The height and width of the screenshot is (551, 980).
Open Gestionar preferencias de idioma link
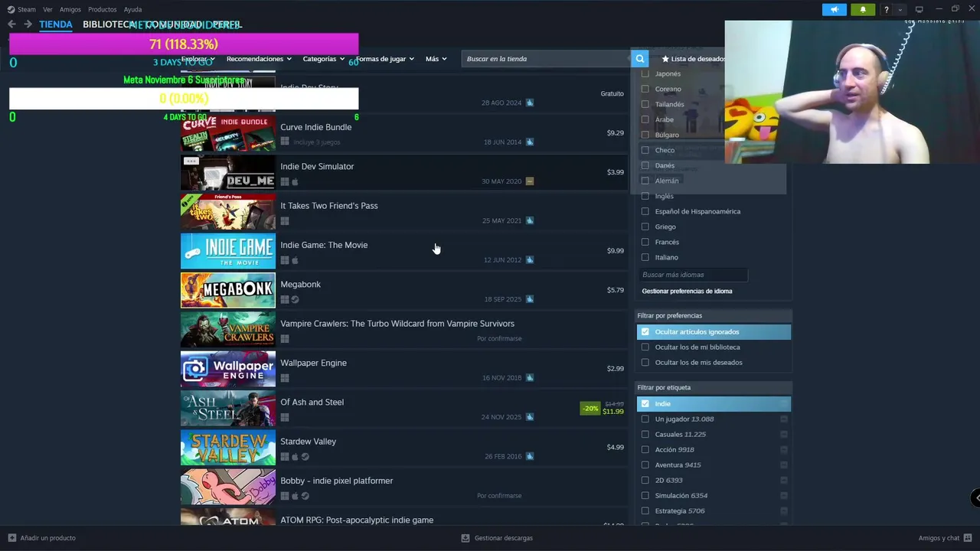tap(687, 291)
